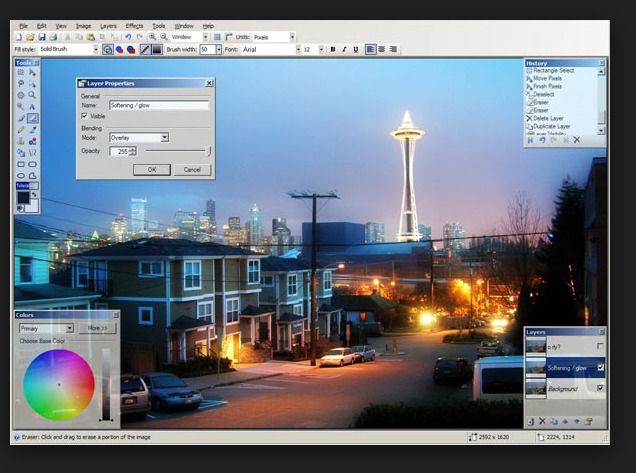Select the Recolor tool

click(32, 141)
